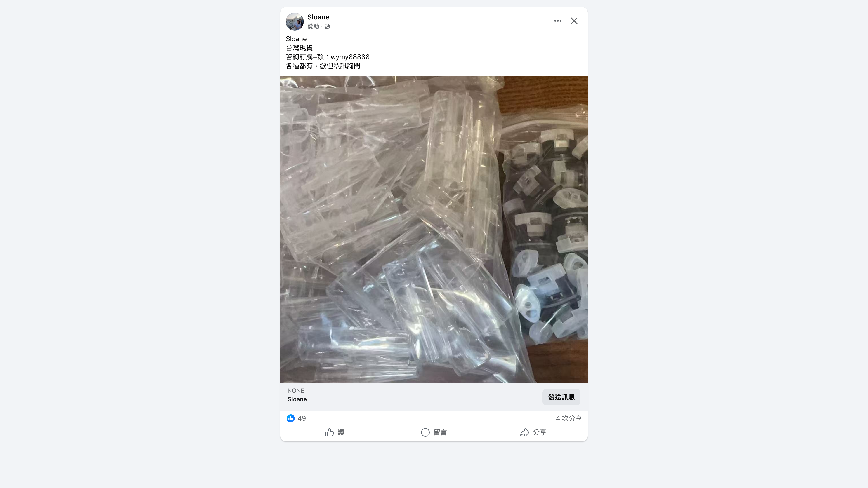The height and width of the screenshot is (488, 868).
Task: Click the bold Sloane title below the photo
Action: tap(297, 399)
